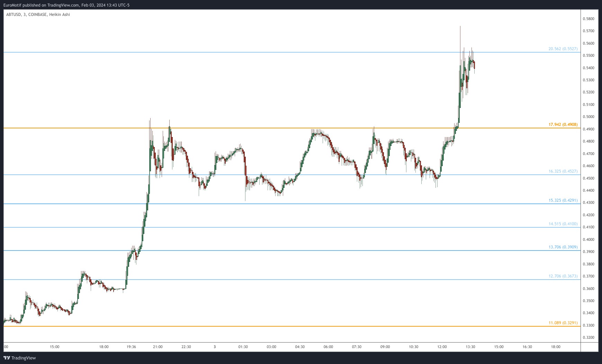This screenshot has width=602, height=364.
Task: Click the 19:36 time axis label
Action: [x=131, y=347]
